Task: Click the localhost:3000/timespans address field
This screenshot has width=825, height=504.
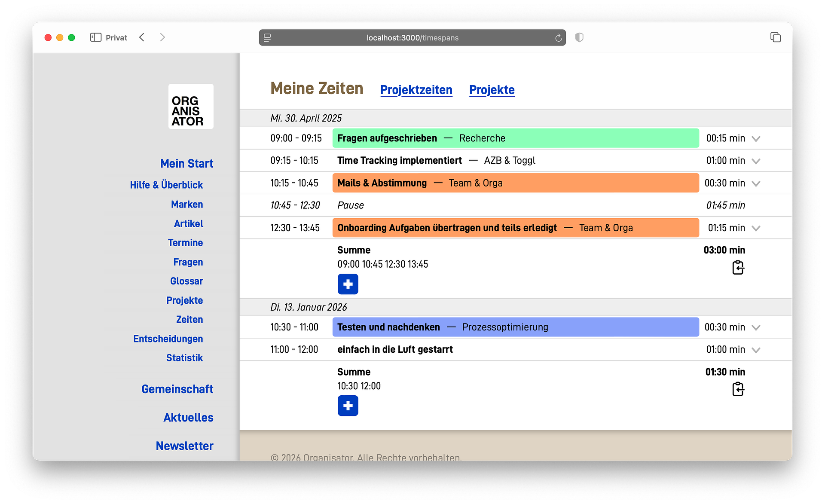Action: [412, 38]
